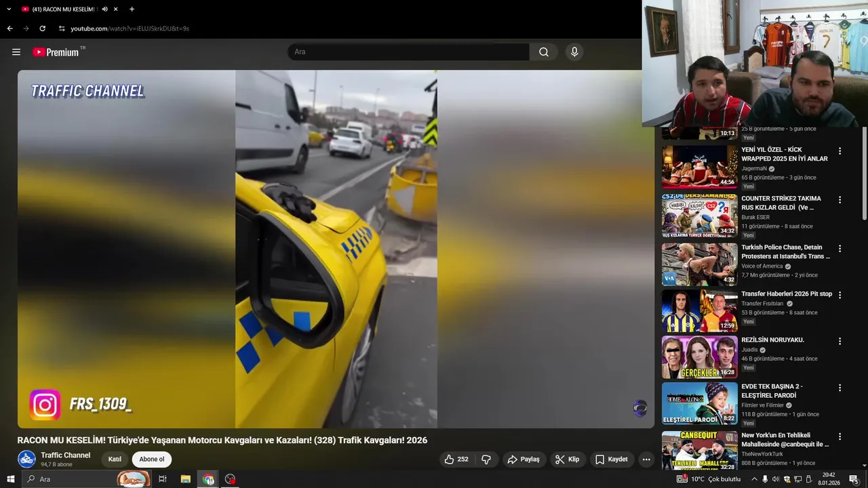Open Voice of America channel name

coord(762,266)
